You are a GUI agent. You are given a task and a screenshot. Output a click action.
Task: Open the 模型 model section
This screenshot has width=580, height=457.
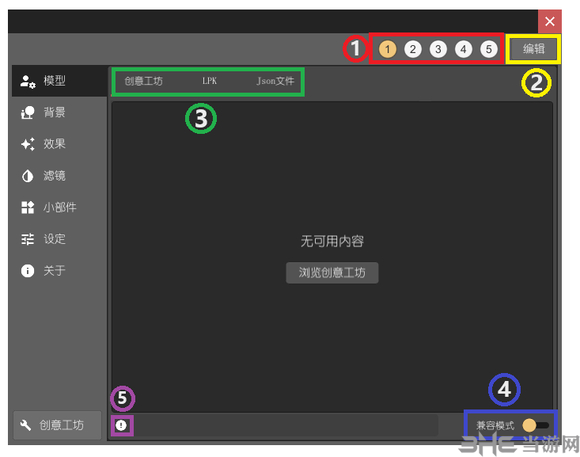(59, 81)
